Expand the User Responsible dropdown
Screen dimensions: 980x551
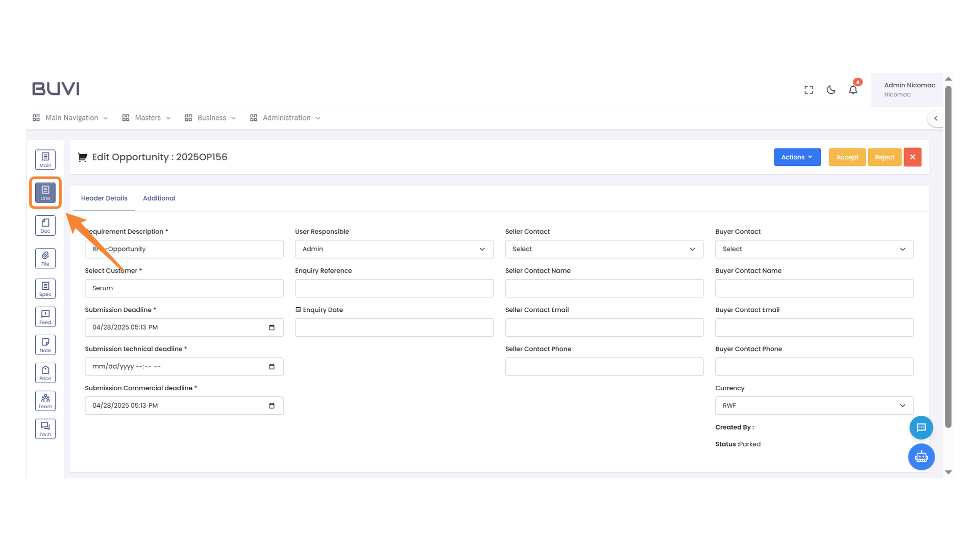[394, 249]
